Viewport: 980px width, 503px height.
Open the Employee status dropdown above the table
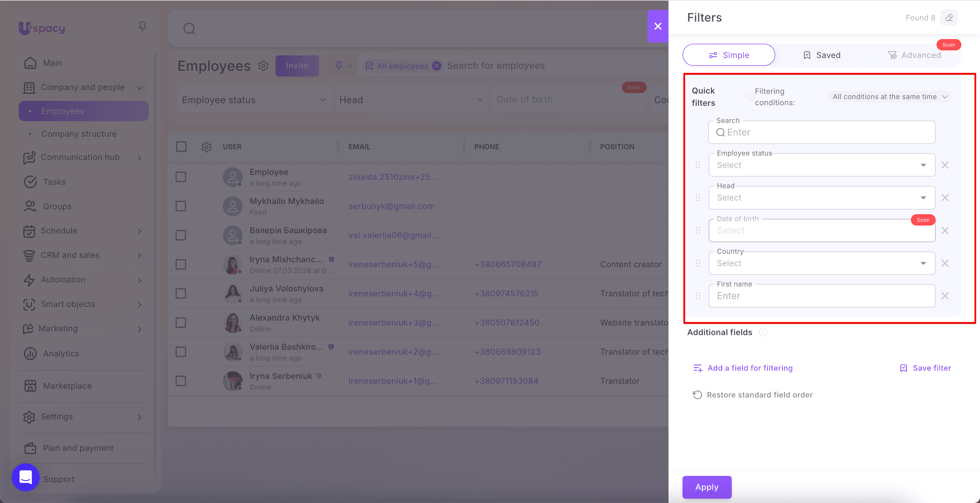[254, 100]
